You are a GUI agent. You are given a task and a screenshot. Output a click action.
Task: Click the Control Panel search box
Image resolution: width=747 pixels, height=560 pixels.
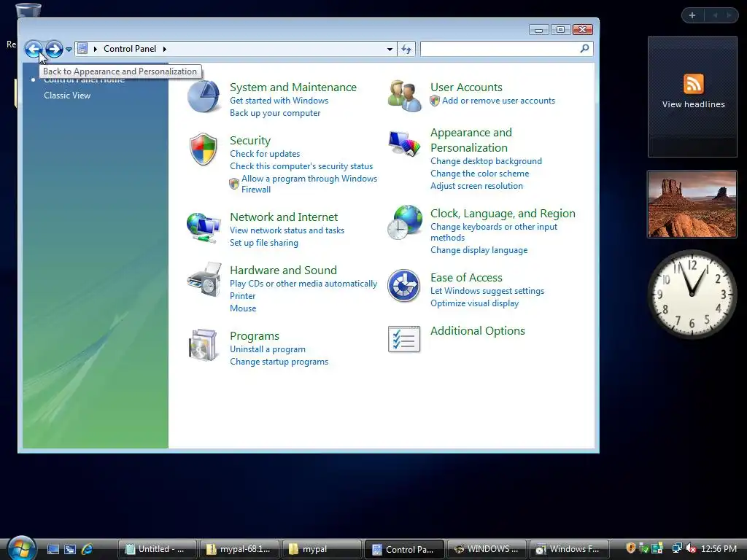500,49
